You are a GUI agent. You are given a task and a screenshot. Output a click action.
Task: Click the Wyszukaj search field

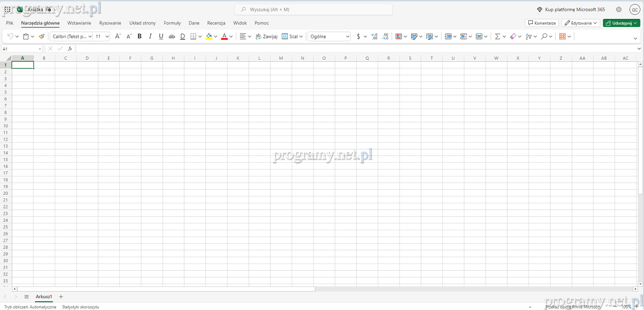coord(313,9)
